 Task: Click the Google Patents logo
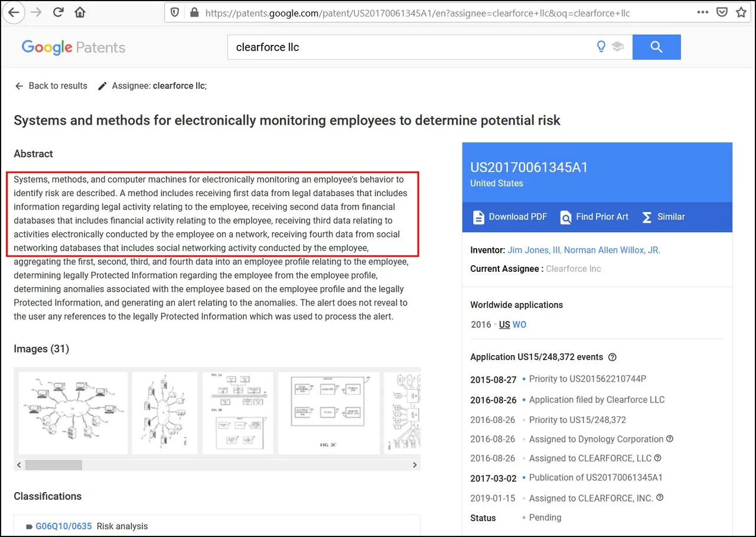[x=73, y=47]
